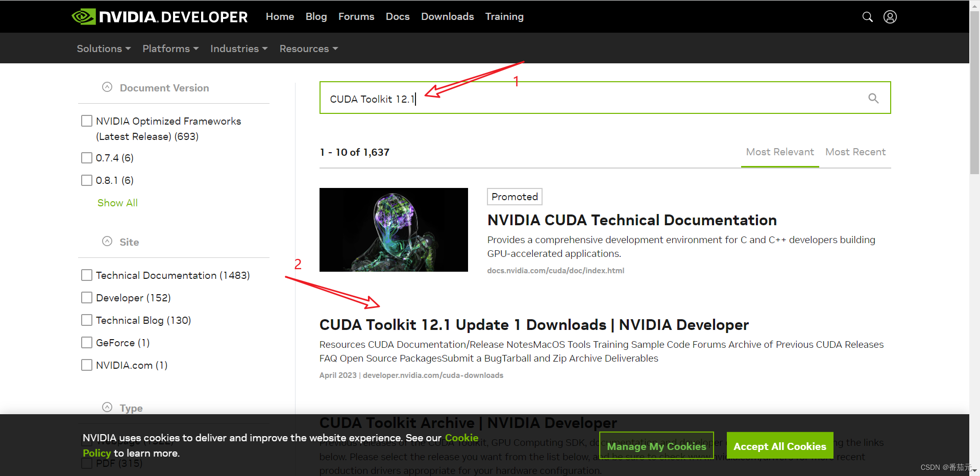The width and height of the screenshot is (980, 476).
Task: Click docs.nvidia.com/cuda/doc/index.html URL
Action: click(x=555, y=271)
